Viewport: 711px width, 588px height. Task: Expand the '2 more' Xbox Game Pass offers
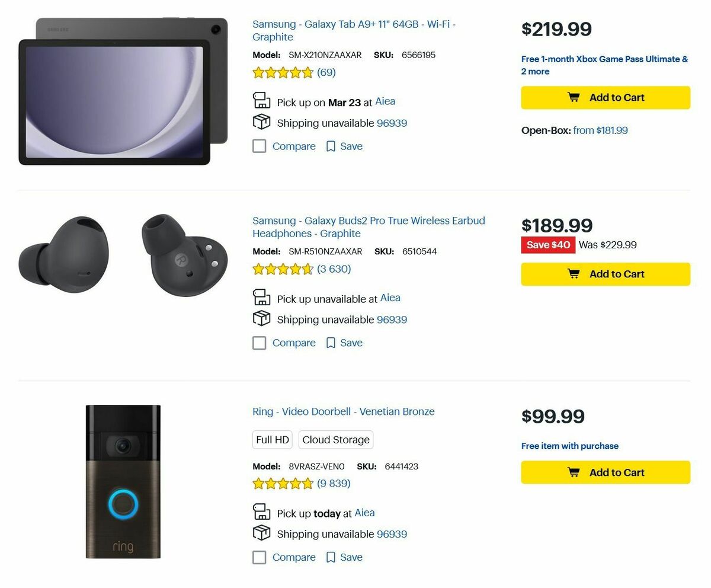[534, 71]
